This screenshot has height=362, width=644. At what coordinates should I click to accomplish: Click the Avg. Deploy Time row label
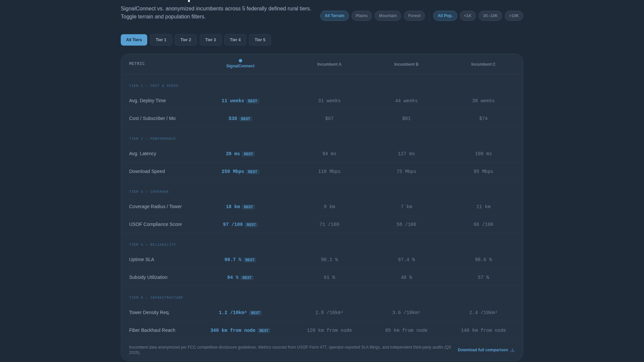point(148,101)
